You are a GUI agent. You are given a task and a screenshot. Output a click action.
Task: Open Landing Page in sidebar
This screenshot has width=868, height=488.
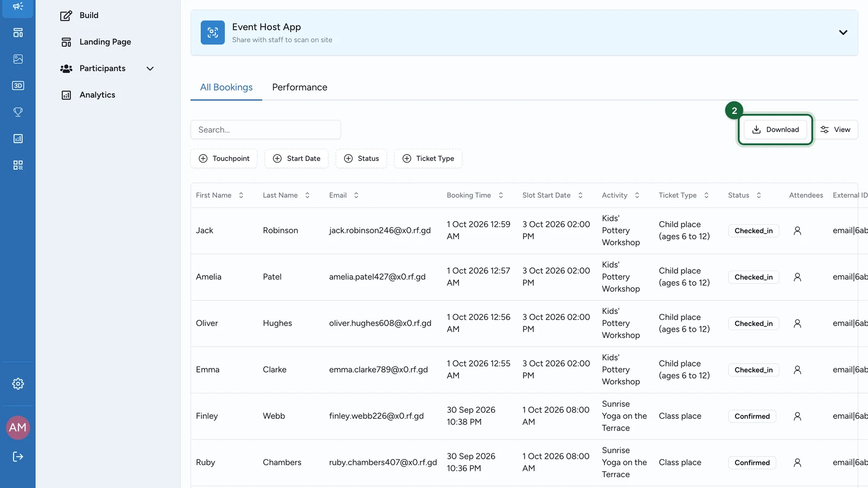click(95, 42)
